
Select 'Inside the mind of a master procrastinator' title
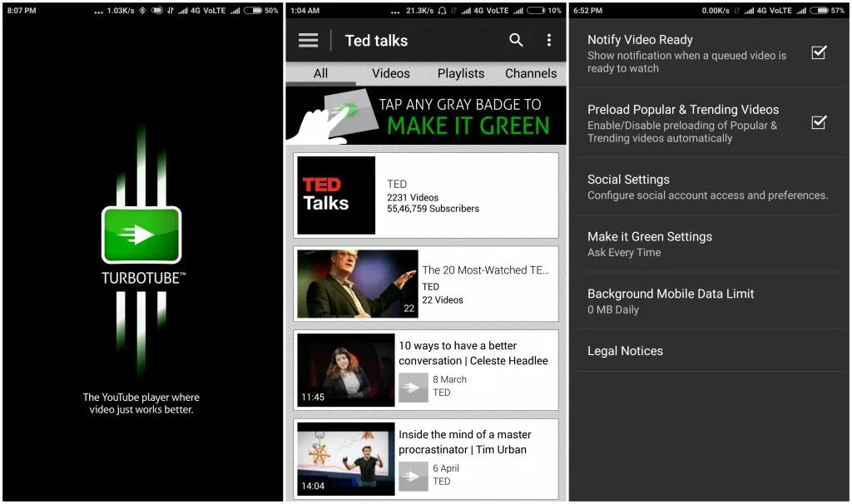(x=464, y=442)
